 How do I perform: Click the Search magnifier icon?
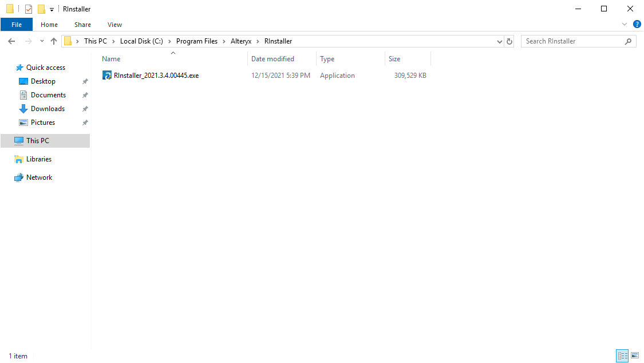tap(629, 41)
